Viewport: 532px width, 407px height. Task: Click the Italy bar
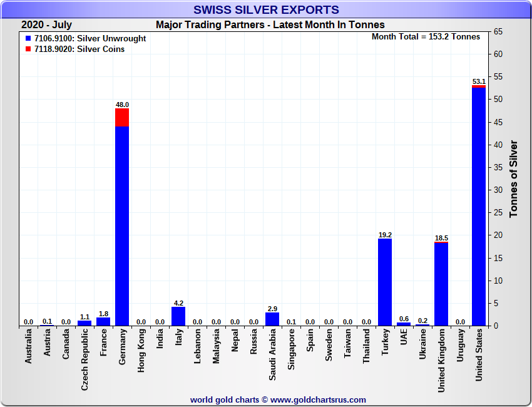tap(178, 316)
